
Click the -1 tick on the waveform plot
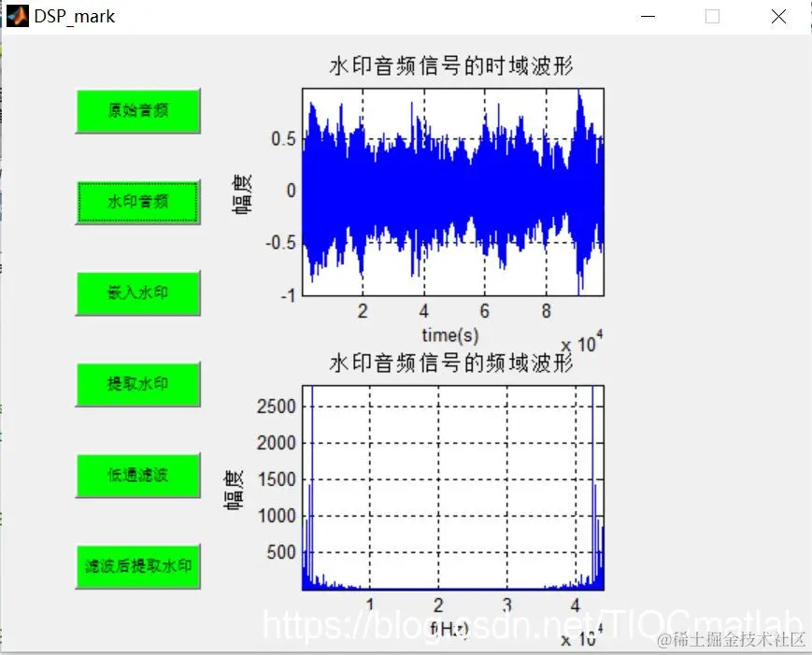tap(288, 295)
